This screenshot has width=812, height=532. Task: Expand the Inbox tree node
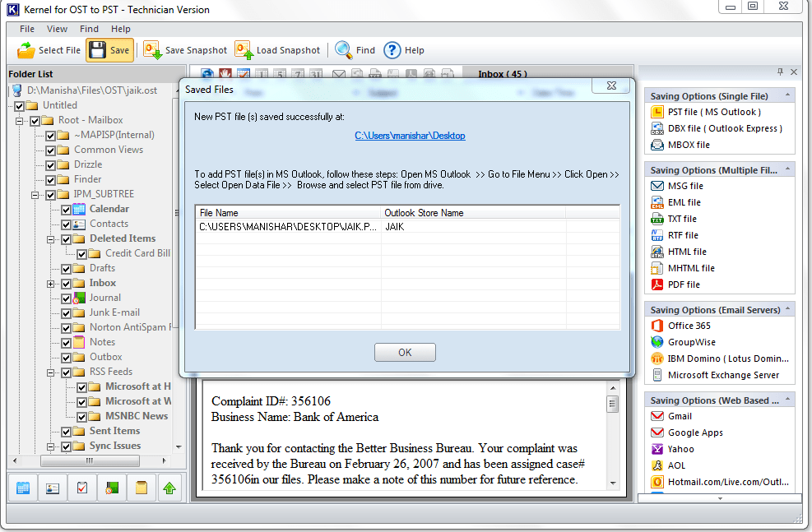point(50,284)
